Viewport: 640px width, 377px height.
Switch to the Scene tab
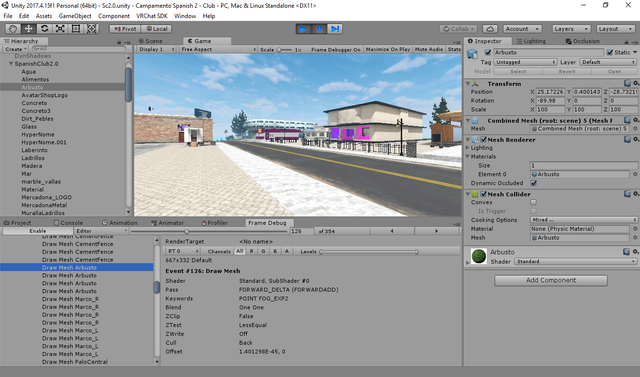pos(150,41)
